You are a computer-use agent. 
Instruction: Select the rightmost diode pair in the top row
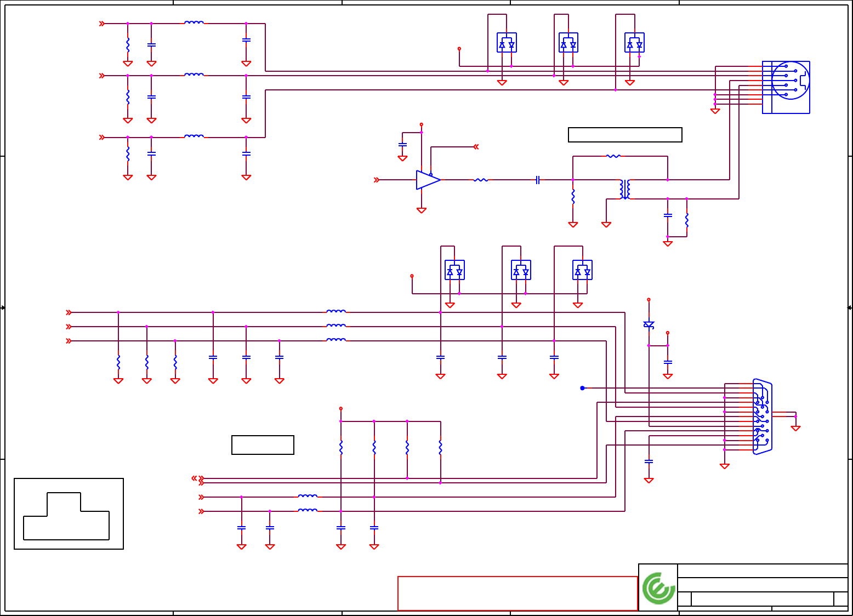point(634,43)
